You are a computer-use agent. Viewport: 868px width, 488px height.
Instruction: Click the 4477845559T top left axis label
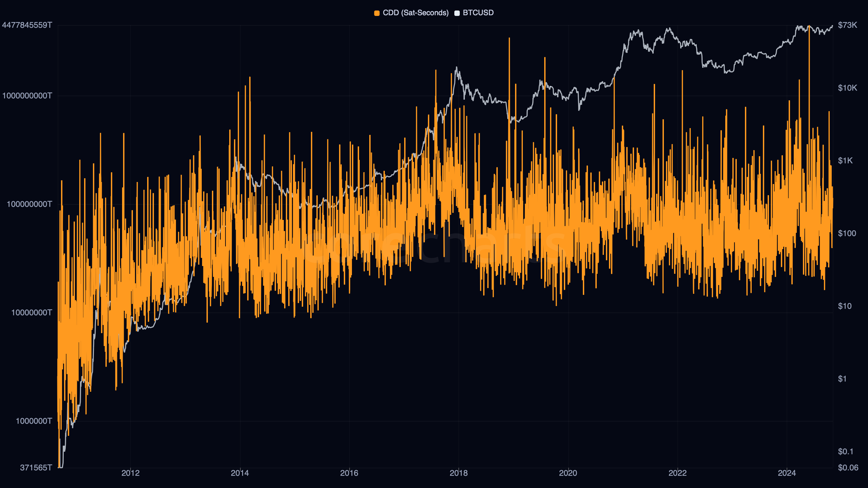pos(27,25)
